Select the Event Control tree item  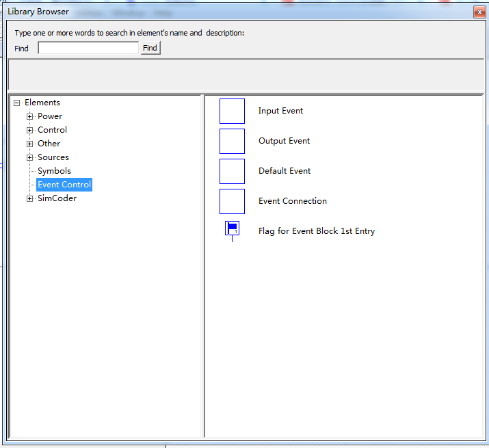point(64,185)
